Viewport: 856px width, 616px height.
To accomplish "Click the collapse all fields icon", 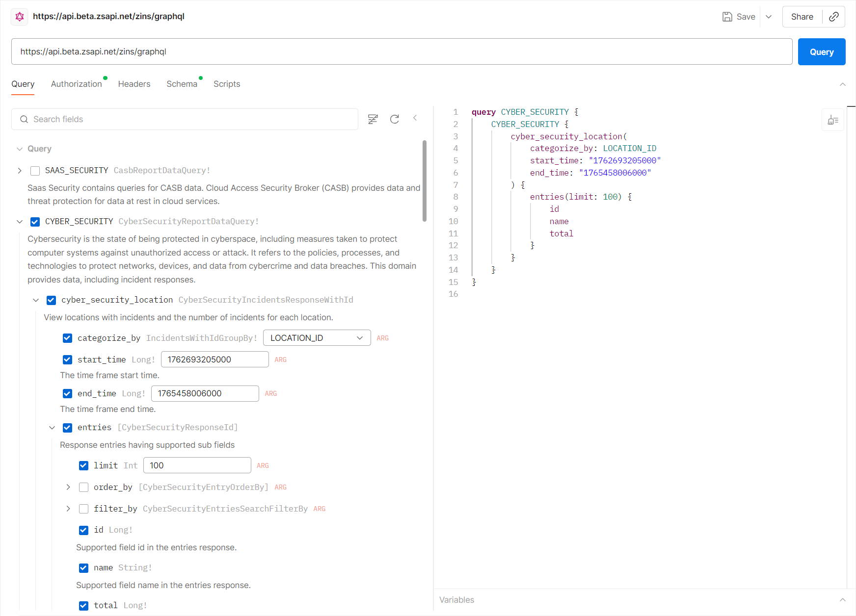I will [373, 119].
